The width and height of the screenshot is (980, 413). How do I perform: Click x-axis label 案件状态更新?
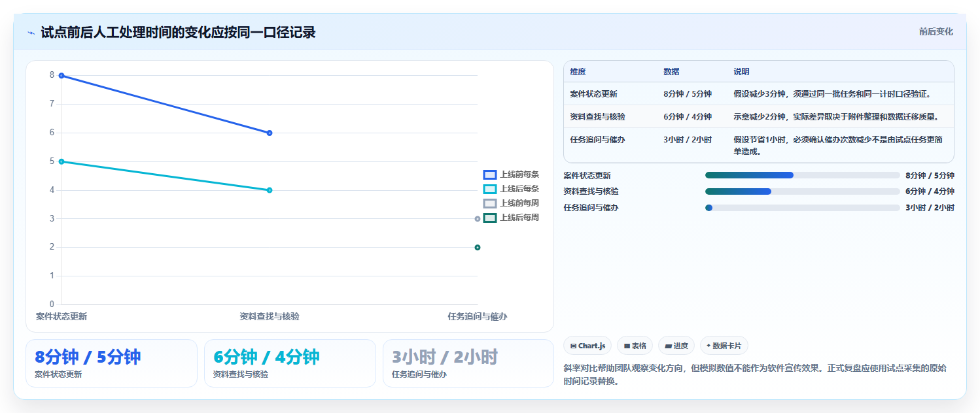[x=61, y=316]
